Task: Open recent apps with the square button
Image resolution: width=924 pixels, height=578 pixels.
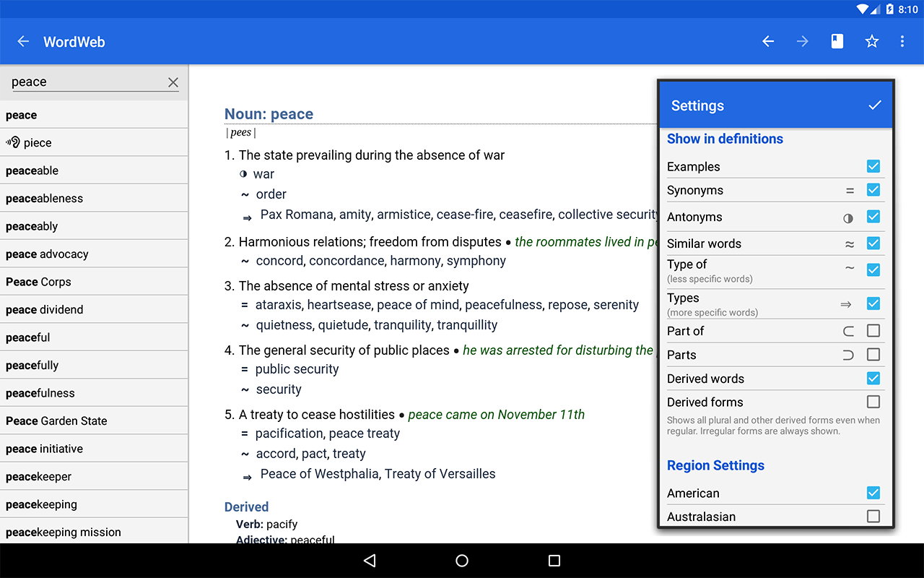Action: coord(554,560)
